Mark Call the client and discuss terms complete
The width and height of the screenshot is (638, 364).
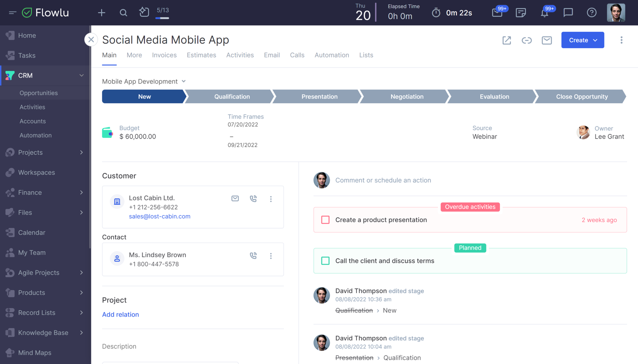[325, 260]
